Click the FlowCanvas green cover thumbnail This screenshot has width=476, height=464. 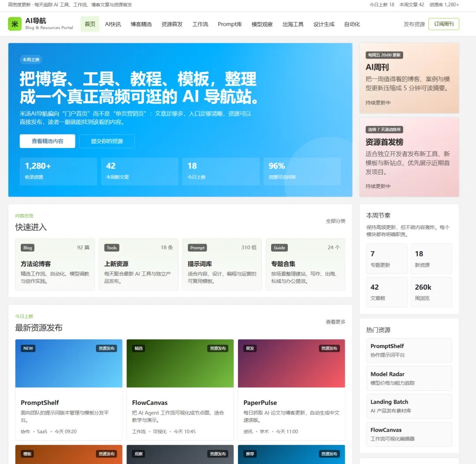(180, 363)
